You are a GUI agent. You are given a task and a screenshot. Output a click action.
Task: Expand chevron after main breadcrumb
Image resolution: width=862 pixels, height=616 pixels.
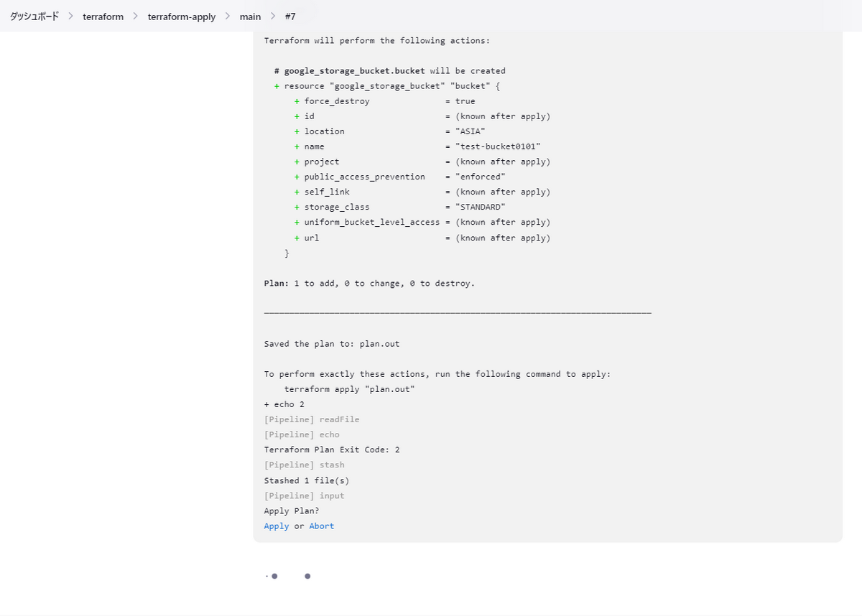pyautogui.click(x=273, y=17)
